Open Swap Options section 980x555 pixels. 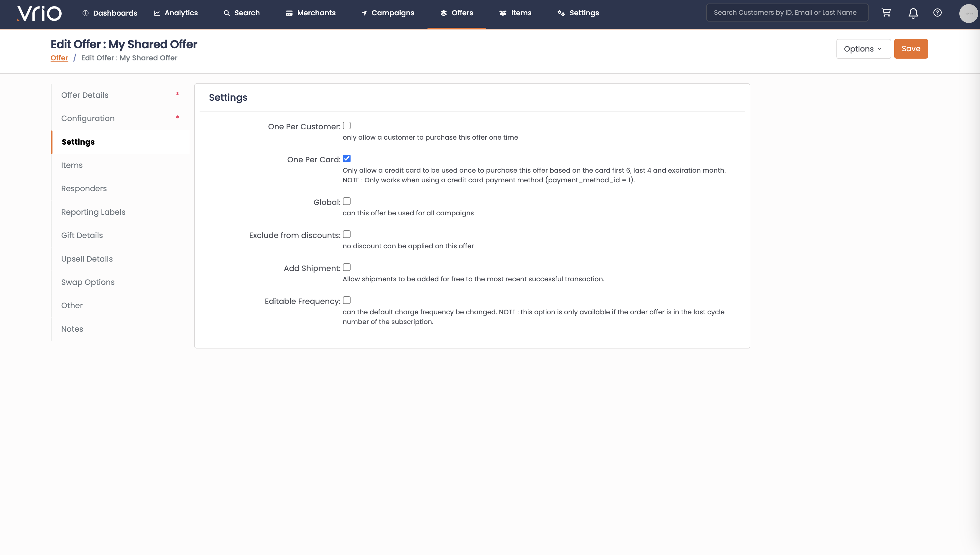121,282
